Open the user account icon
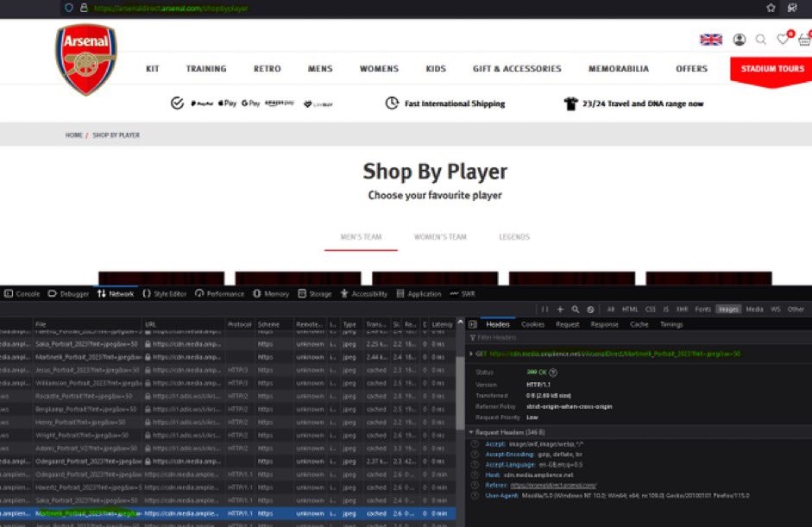 tap(739, 40)
